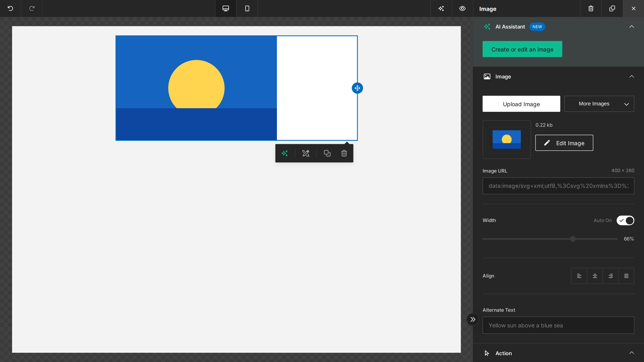Click the 0.22 kb file size text
The image size is (644, 362).
544,125
